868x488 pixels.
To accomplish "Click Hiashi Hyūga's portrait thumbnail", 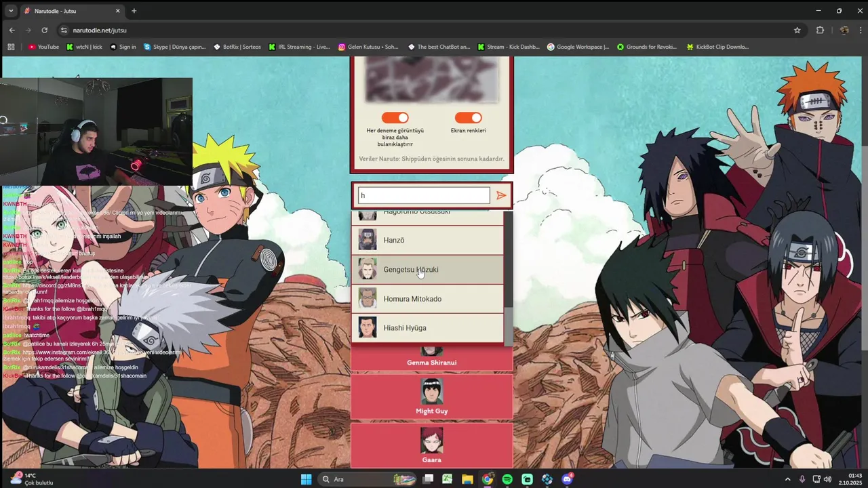I will point(367,328).
